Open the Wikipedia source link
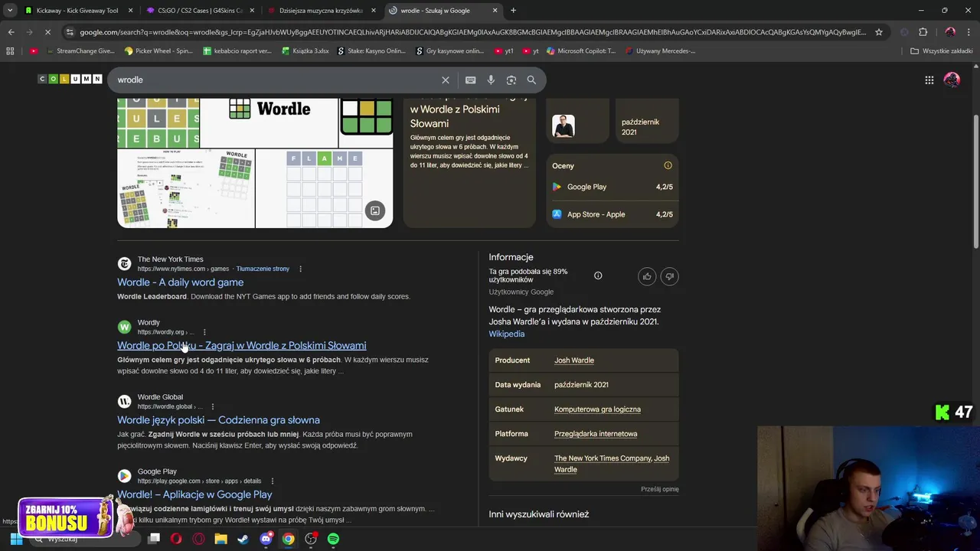The width and height of the screenshot is (980, 551). [507, 334]
